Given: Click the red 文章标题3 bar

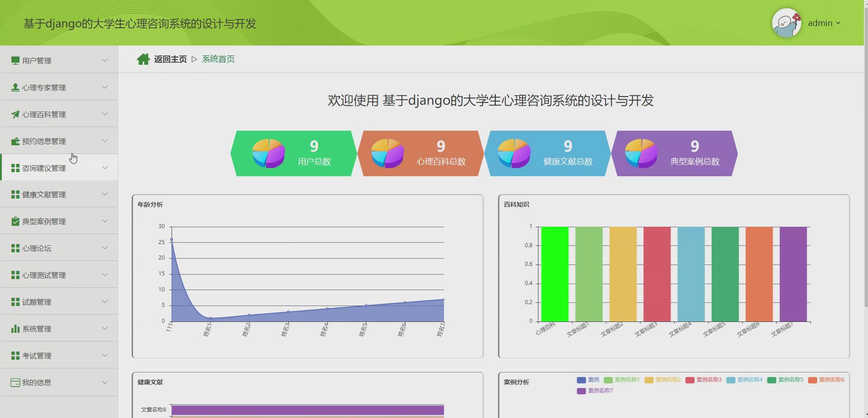Looking at the screenshot, I should pos(657,274).
